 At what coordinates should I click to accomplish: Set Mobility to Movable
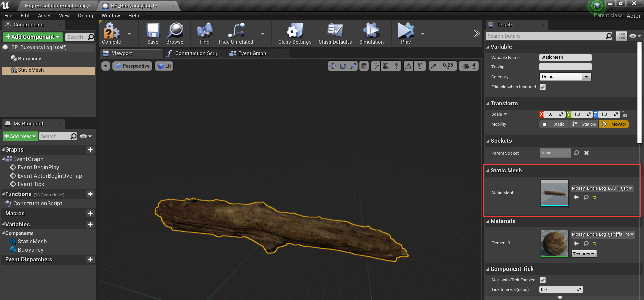tap(614, 124)
